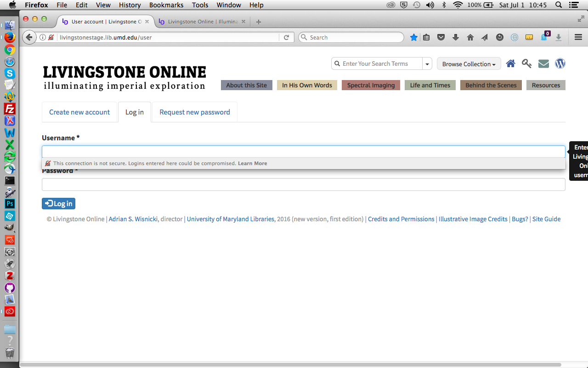Open Finder from the dock
The height and width of the screenshot is (368, 588).
coord(10,26)
